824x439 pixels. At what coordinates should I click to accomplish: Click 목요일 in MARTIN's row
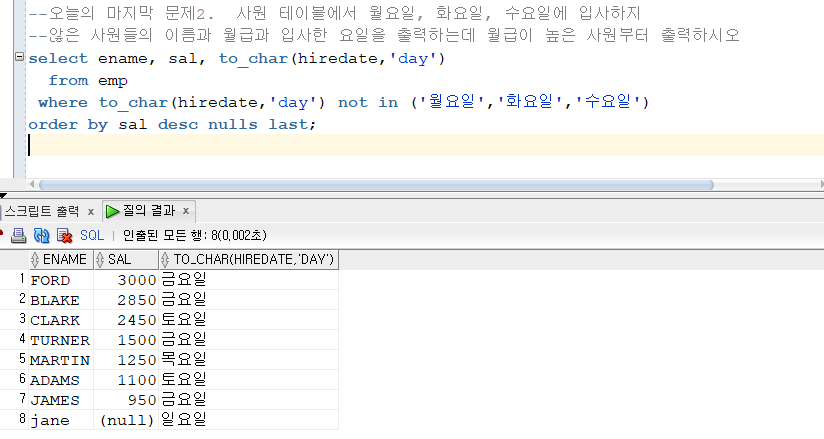coord(183,360)
